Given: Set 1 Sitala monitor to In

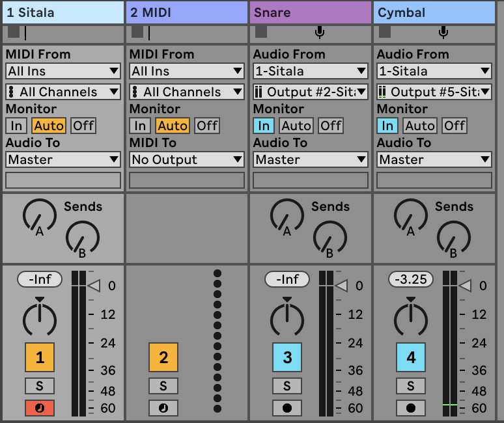Looking at the screenshot, I should [x=16, y=126].
